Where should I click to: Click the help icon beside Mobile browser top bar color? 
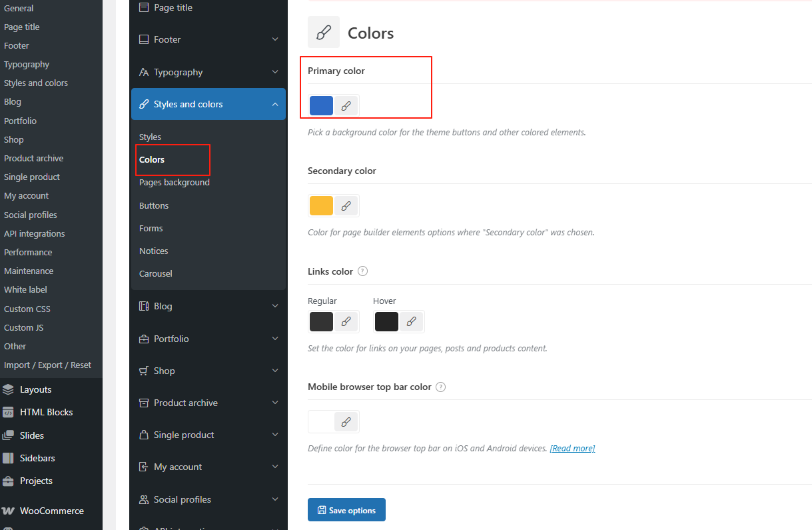(440, 387)
